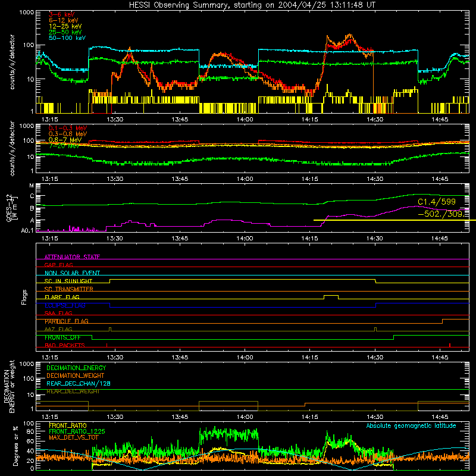The height and width of the screenshot is (476, 476).
Task: Click the 0.1-0.3 MeV legend label
Action: (x=68, y=129)
